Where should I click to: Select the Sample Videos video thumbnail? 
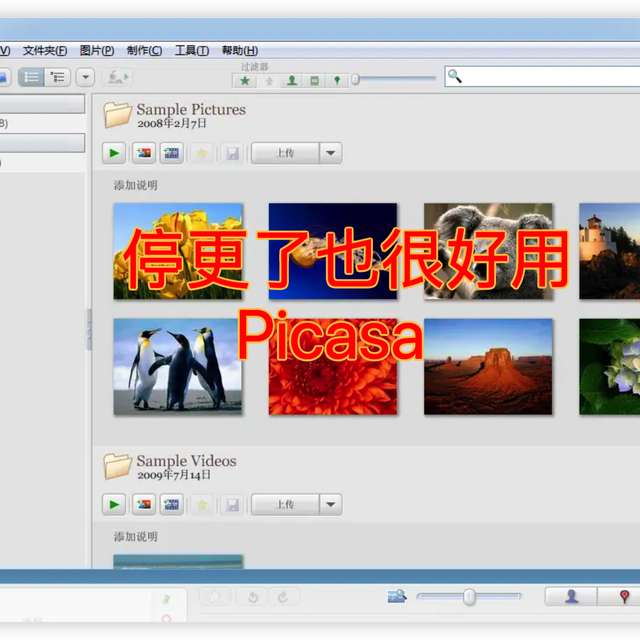click(178, 562)
